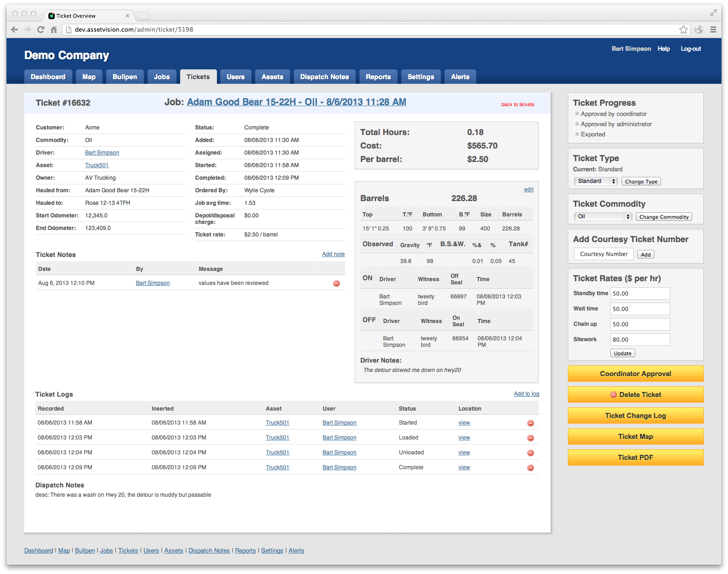Screen dimensions: 728x574
Task: Open Truck501 link in the Loaded log row
Action: [277, 438]
